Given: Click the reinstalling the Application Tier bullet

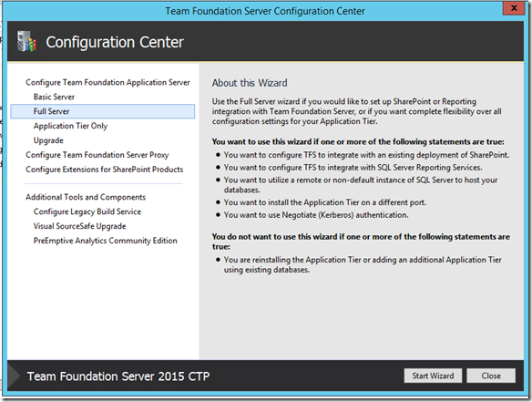Looking at the screenshot, I should point(363,264).
